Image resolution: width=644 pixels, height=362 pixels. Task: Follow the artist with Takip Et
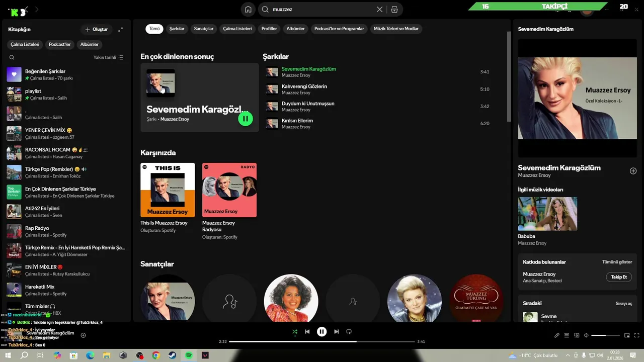[619, 277]
